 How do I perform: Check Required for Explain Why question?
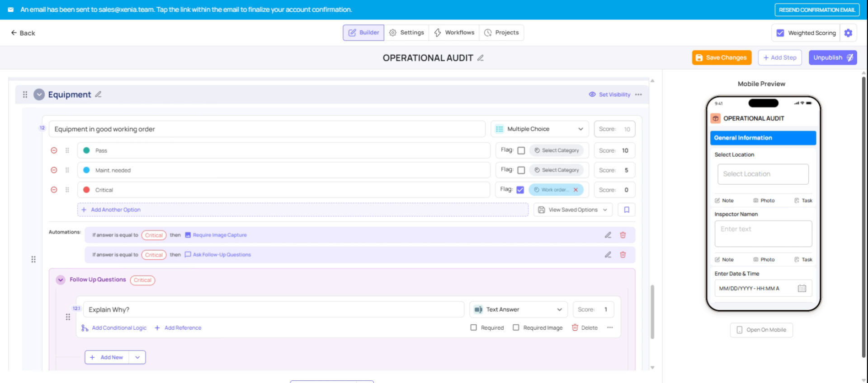tap(474, 327)
